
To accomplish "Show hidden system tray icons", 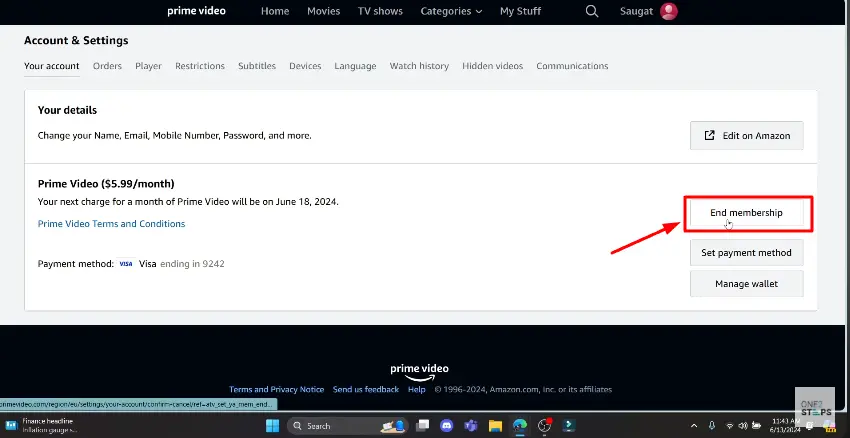I will 694,426.
